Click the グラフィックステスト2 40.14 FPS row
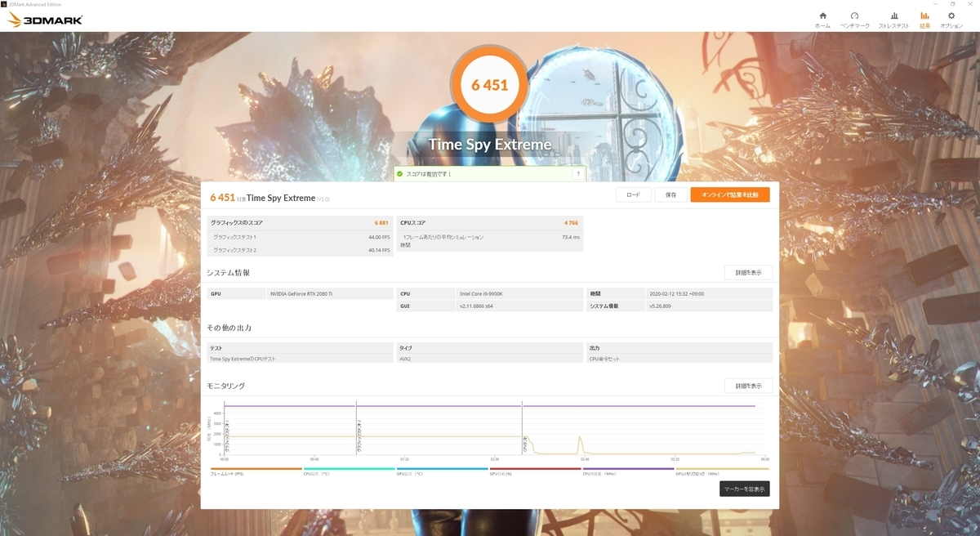Screen dimensions: 980x536 pos(301,250)
